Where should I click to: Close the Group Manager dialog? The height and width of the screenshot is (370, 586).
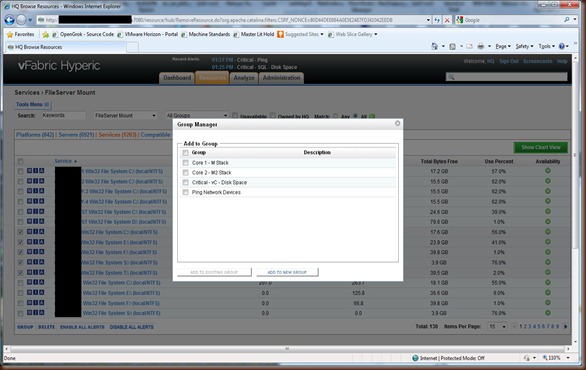(398, 123)
